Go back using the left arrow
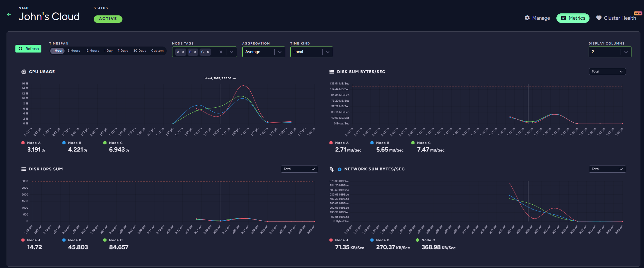The width and height of the screenshot is (644, 268). click(x=9, y=15)
